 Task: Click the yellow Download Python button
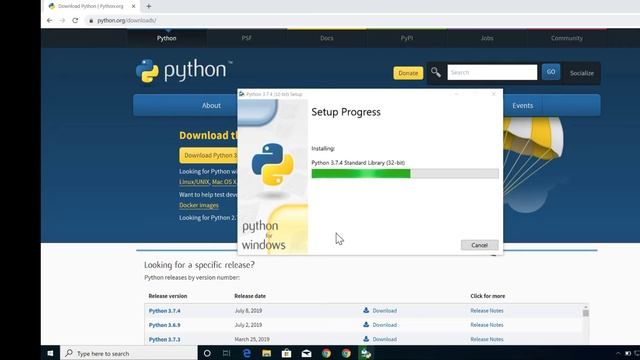click(x=209, y=156)
